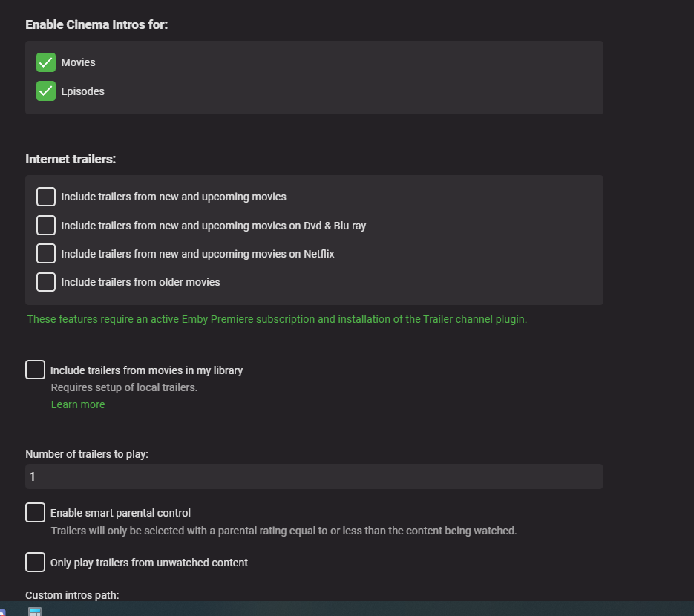694x616 pixels.
Task: Click the partially visible icon at taskbar's left edge
Action: tap(2, 612)
